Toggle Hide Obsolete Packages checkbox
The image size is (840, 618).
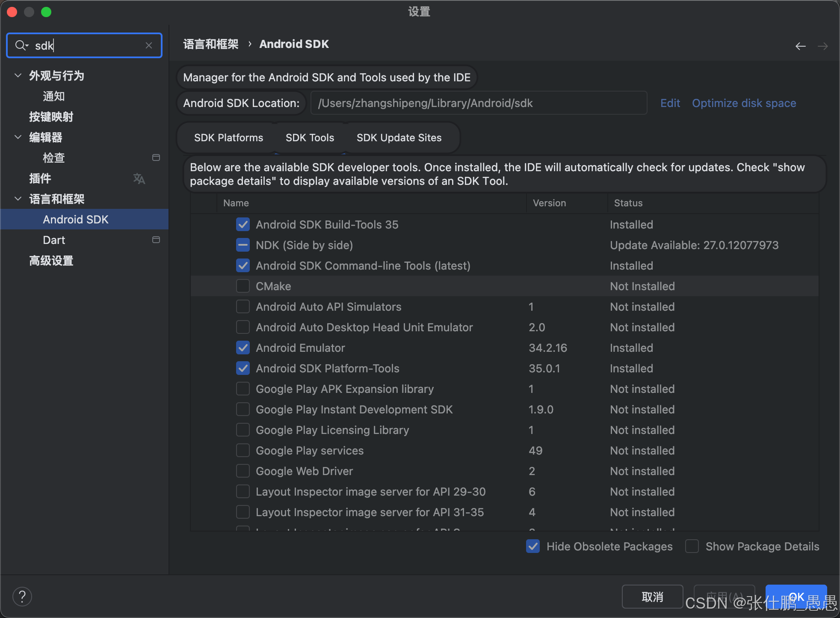[533, 547]
